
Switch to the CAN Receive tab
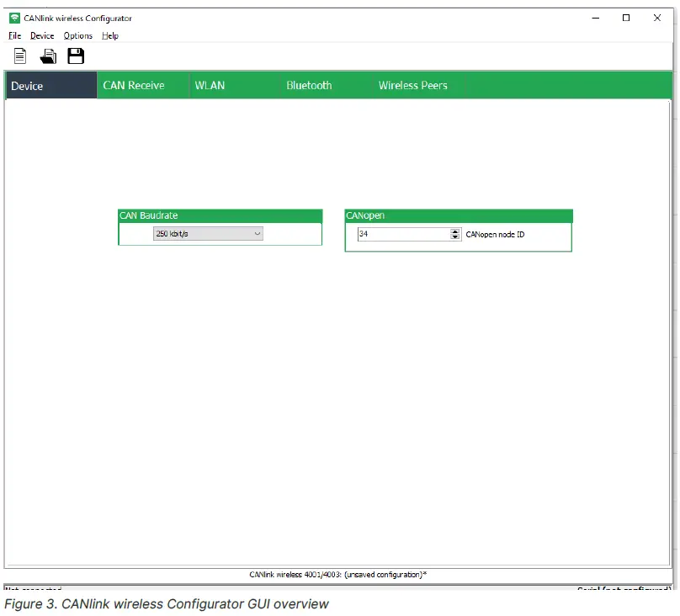[x=134, y=86]
